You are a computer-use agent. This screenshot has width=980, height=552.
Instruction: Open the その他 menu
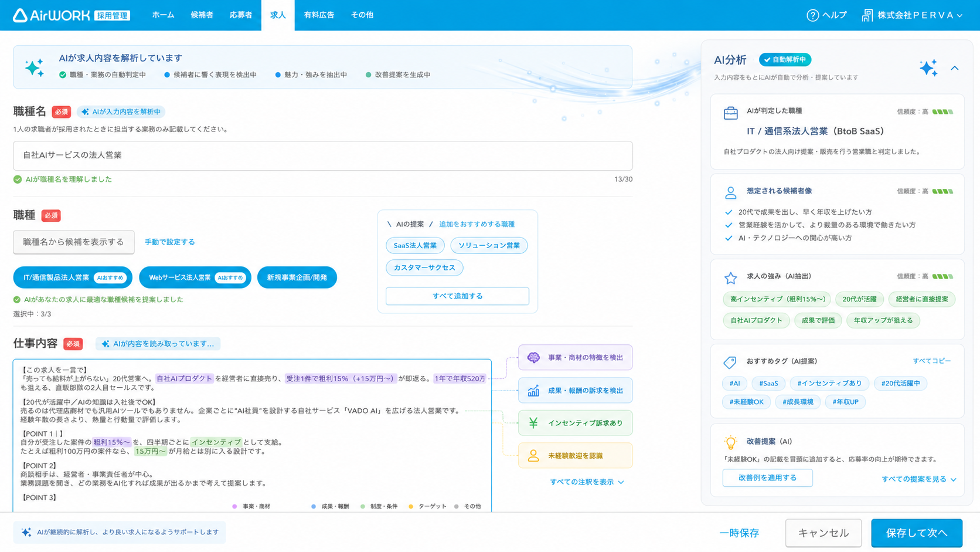click(362, 15)
